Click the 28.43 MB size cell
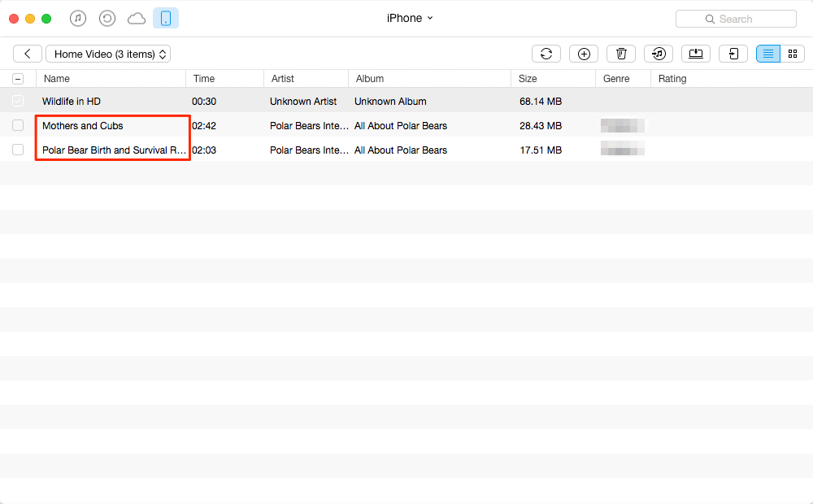813x504 pixels. [541, 126]
